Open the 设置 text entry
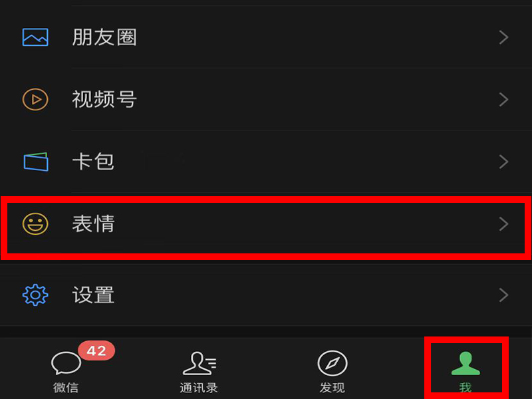532x399 pixels. tap(93, 295)
